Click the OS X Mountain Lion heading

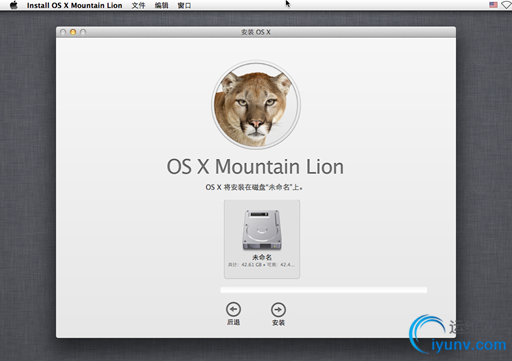click(x=255, y=166)
